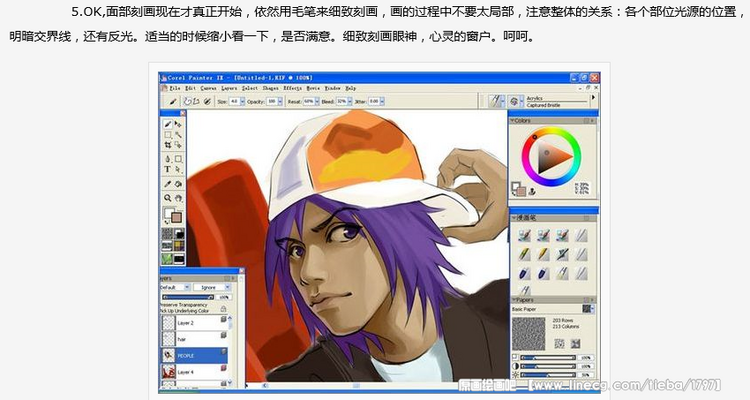Click the Preserve Transparency option label
This screenshot has width=750, height=400.
(x=184, y=305)
